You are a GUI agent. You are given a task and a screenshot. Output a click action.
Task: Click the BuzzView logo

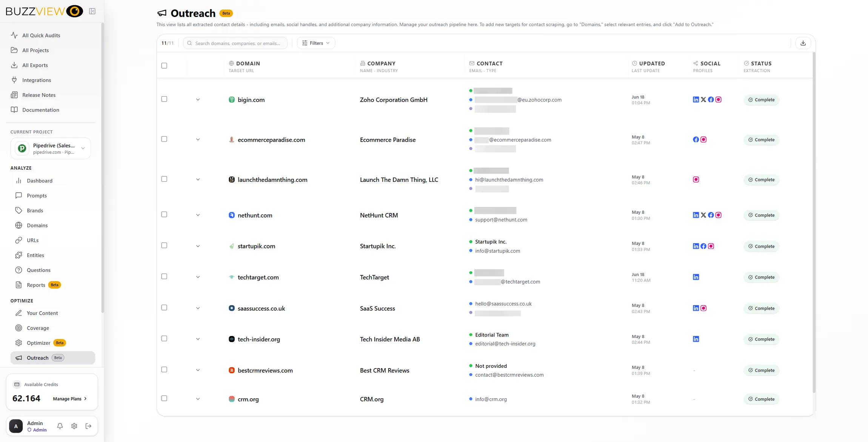pyautogui.click(x=44, y=11)
